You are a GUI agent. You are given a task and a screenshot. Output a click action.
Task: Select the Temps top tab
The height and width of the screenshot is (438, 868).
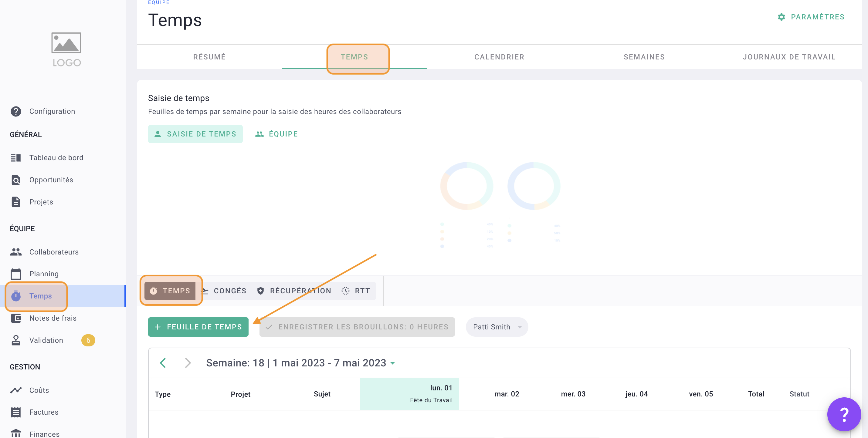(354, 57)
